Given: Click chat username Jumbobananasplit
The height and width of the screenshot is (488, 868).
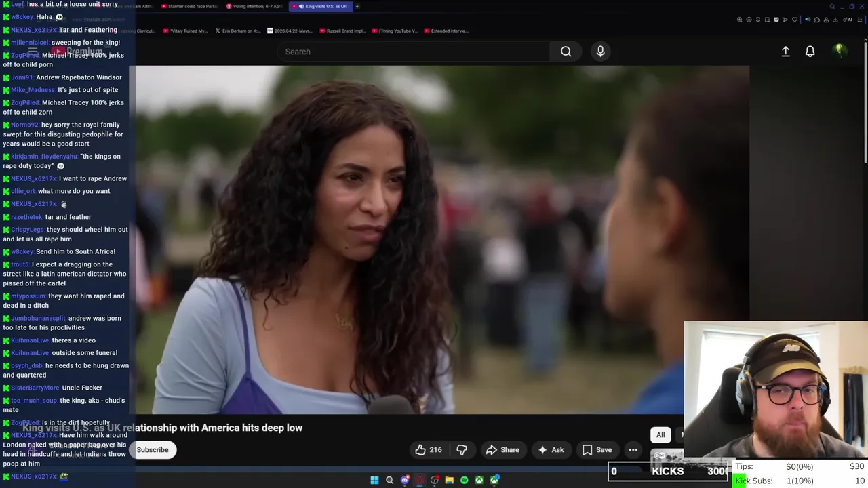Looking at the screenshot, I should click(x=38, y=319).
